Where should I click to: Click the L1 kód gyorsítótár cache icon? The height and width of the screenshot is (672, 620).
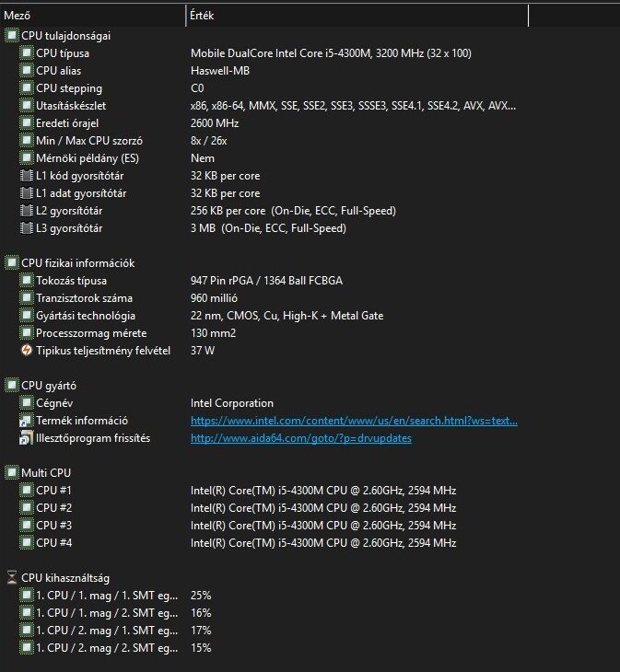tap(27, 176)
